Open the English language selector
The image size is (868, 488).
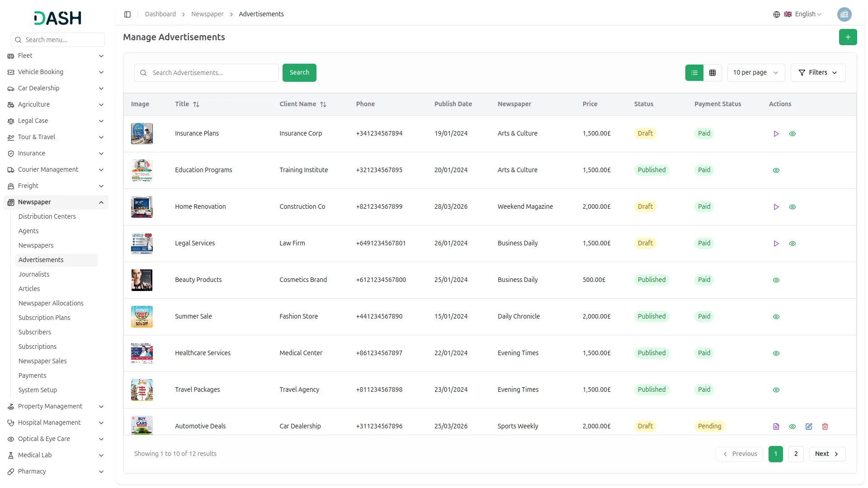pyautogui.click(x=803, y=14)
